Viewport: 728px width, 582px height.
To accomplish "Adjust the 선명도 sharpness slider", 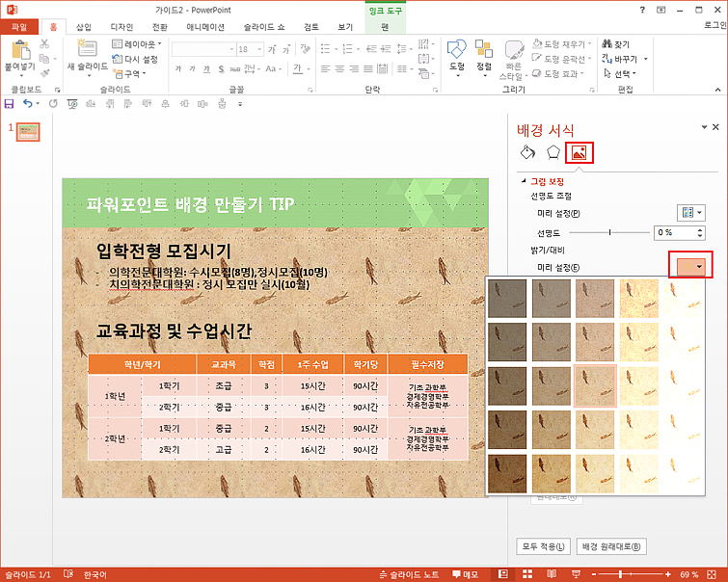I will pos(609,232).
